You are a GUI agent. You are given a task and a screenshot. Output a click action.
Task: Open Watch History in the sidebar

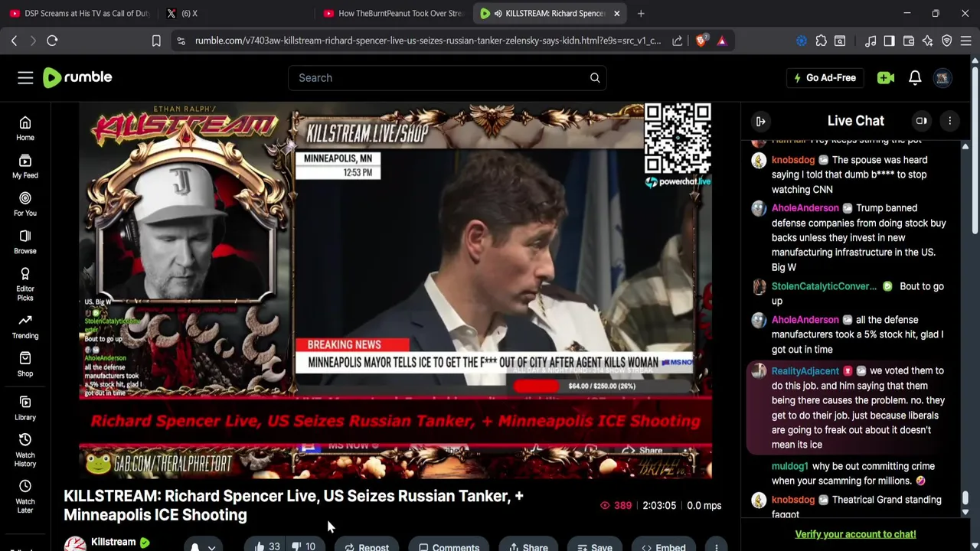coord(25,450)
